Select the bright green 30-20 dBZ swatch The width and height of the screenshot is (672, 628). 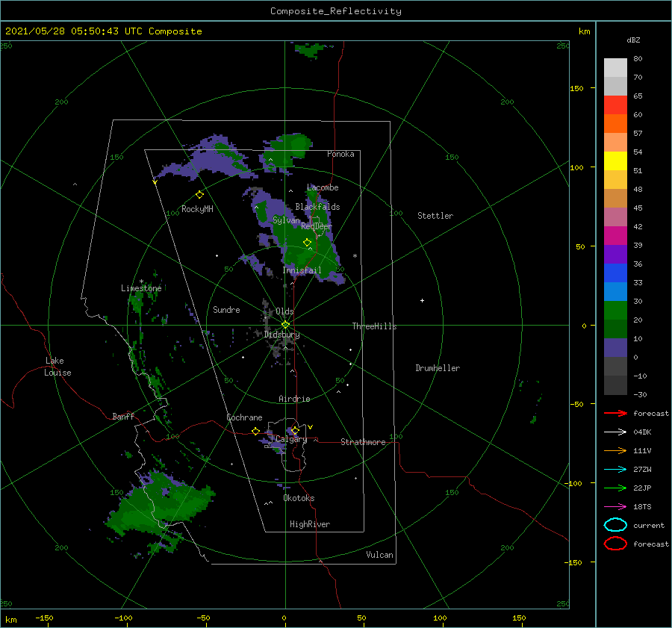pyautogui.click(x=615, y=311)
